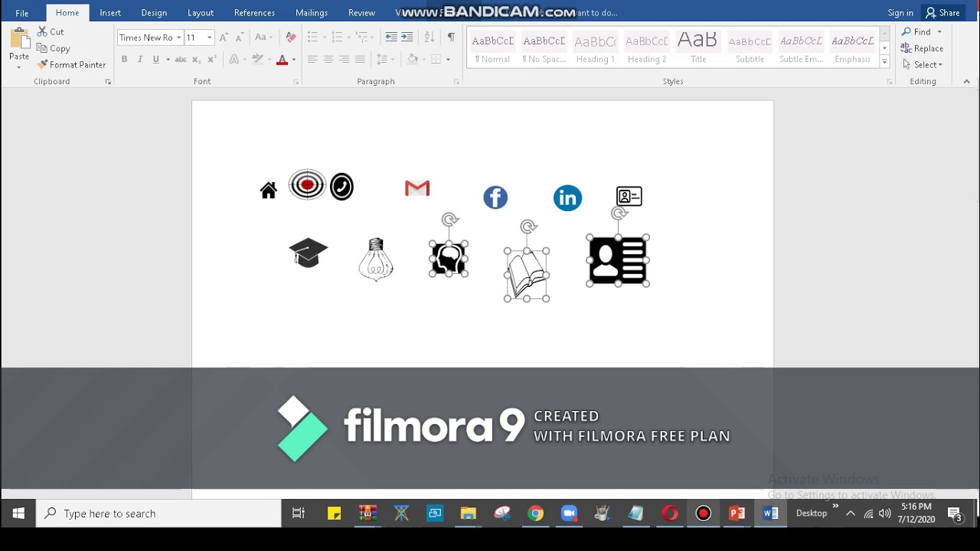
Task: Click the Replace button
Action: (923, 48)
